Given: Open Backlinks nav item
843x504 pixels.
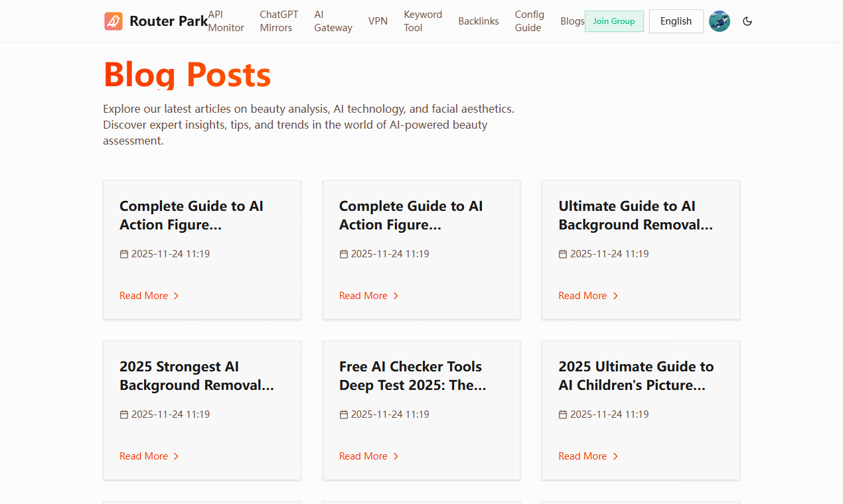Looking at the screenshot, I should (479, 21).
